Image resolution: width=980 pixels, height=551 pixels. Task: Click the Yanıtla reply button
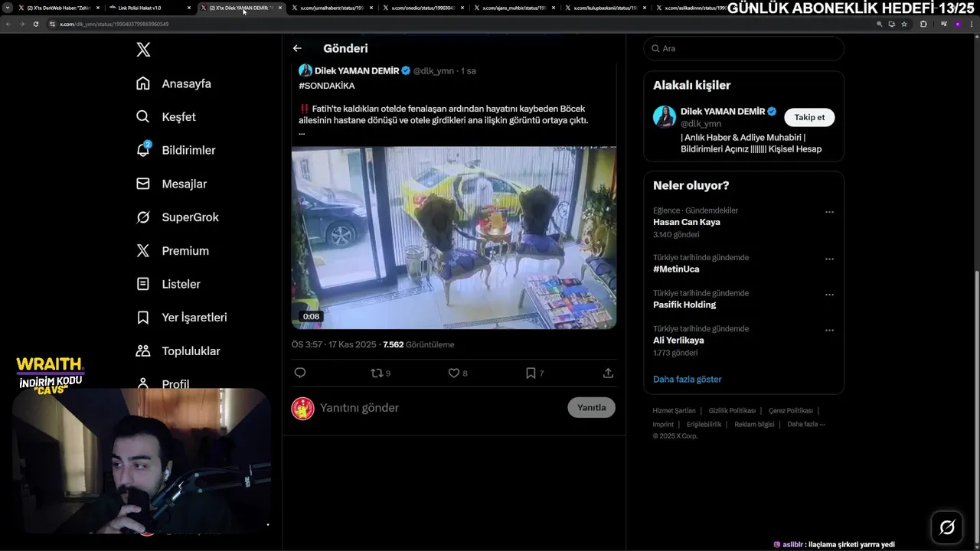591,407
